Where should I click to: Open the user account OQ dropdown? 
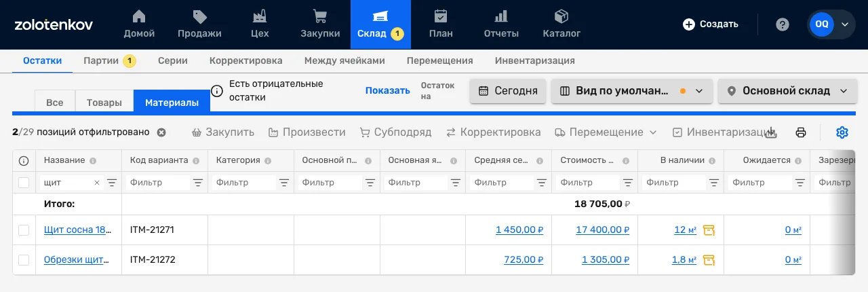(x=831, y=24)
